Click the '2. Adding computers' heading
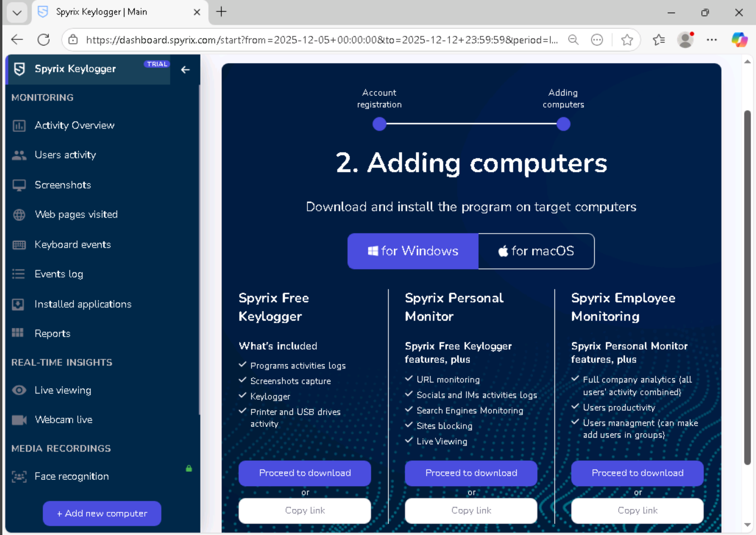The height and width of the screenshot is (535, 756). point(471,163)
